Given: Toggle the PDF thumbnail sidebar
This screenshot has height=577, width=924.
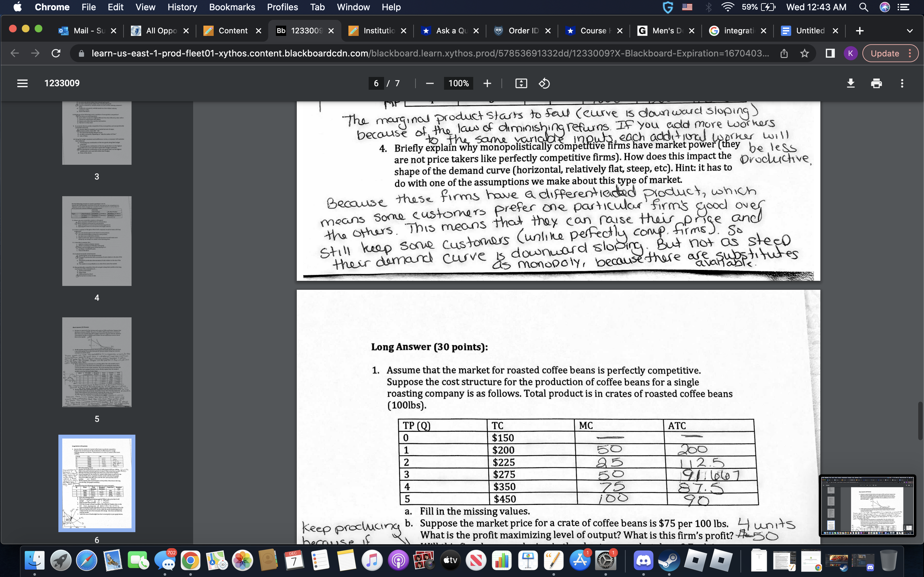Looking at the screenshot, I should point(22,83).
